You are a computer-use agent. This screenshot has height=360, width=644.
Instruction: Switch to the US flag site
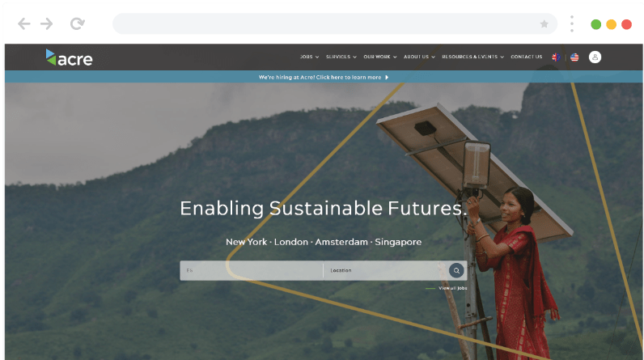pos(574,57)
